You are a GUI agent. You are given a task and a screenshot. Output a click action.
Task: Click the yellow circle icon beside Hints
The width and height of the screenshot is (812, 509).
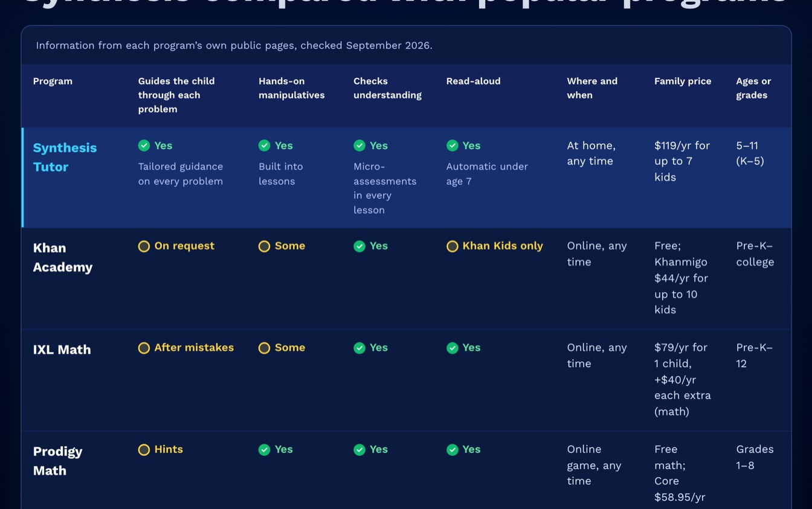click(144, 450)
